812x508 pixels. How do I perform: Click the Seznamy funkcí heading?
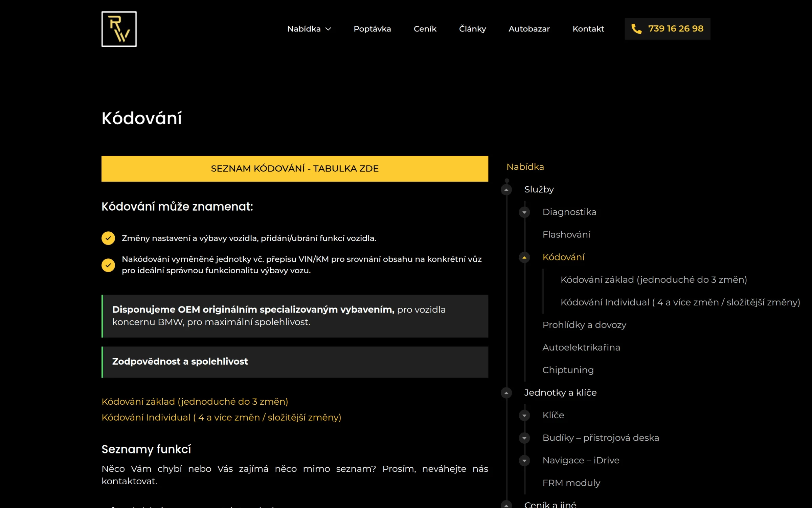146,449
